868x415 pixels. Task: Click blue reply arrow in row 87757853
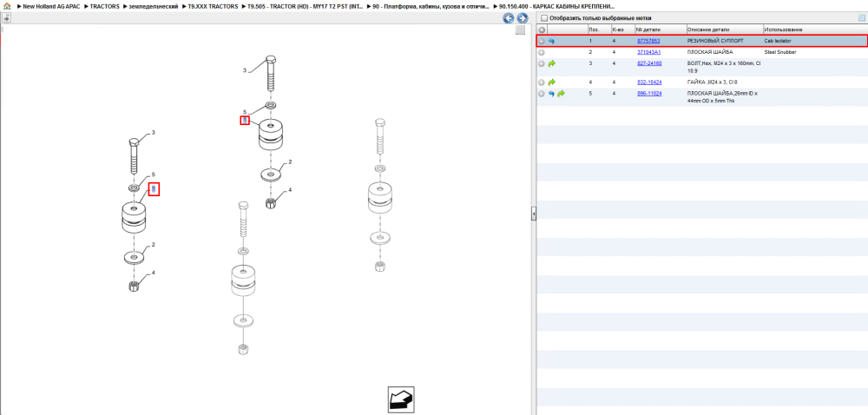pos(551,41)
